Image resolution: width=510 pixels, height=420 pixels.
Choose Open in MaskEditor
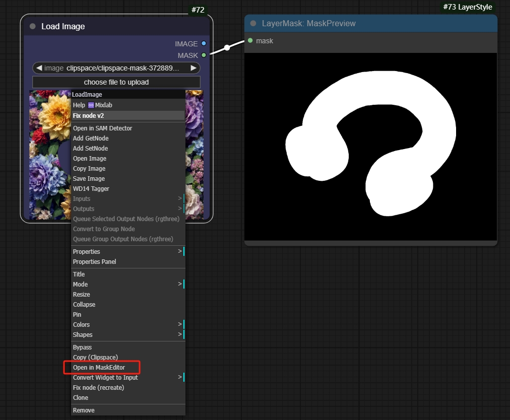[99, 367]
